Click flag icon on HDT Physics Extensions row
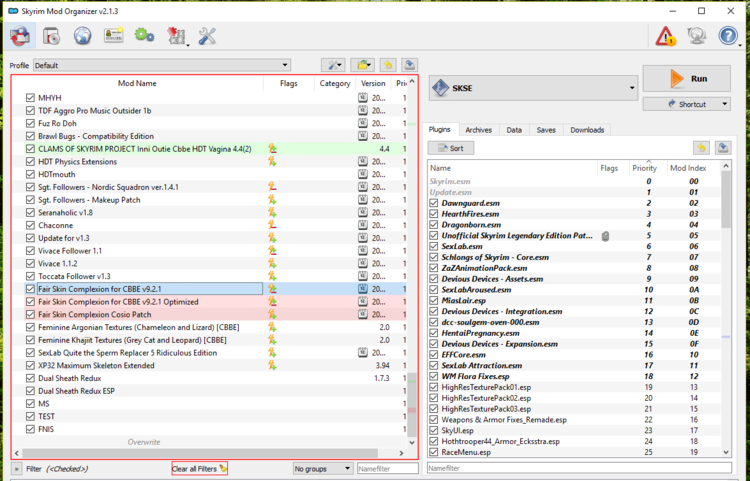Viewport: 750px width, 481px height. pos(272,162)
